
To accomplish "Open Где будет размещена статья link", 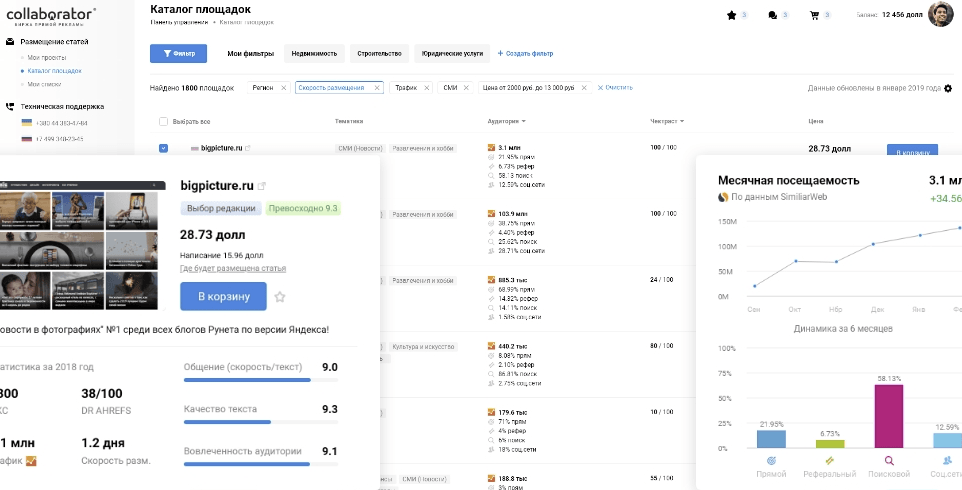I will tap(233, 268).
